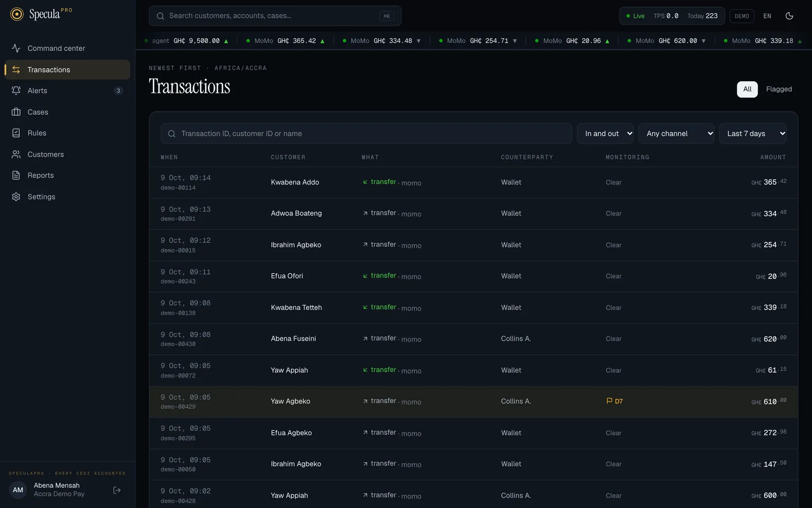Viewport: 812px width, 508px height.
Task: Toggle dark mode with the moon icon
Action: pyautogui.click(x=789, y=16)
